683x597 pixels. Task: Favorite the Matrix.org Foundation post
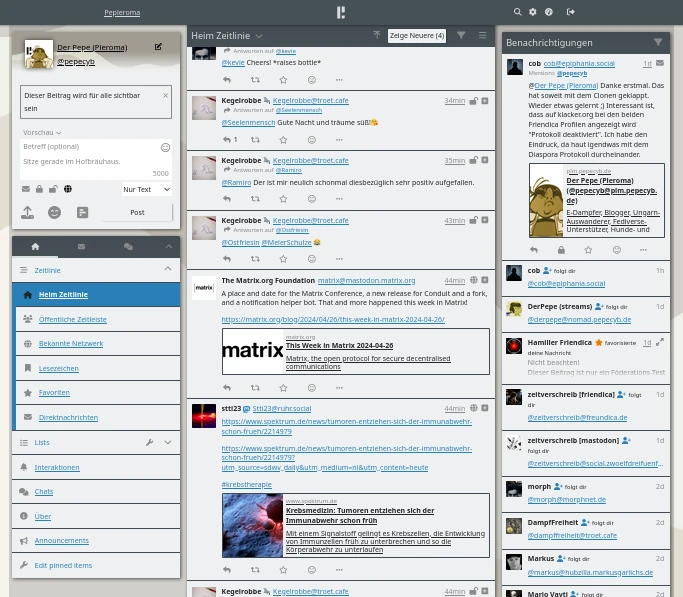[283, 388]
